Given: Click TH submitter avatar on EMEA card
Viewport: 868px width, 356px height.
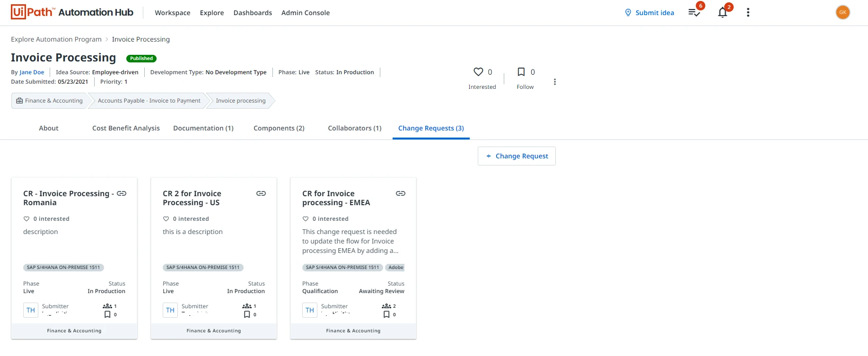Looking at the screenshot, I should tap(310, 310).
